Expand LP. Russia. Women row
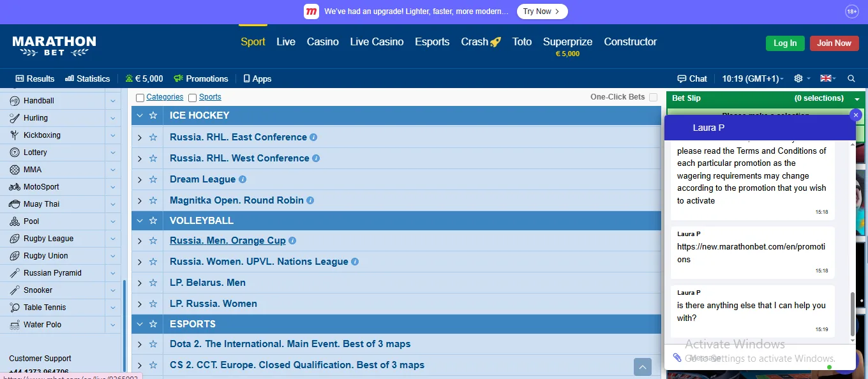This screenshot has height=379, width=868. [140, 304]
